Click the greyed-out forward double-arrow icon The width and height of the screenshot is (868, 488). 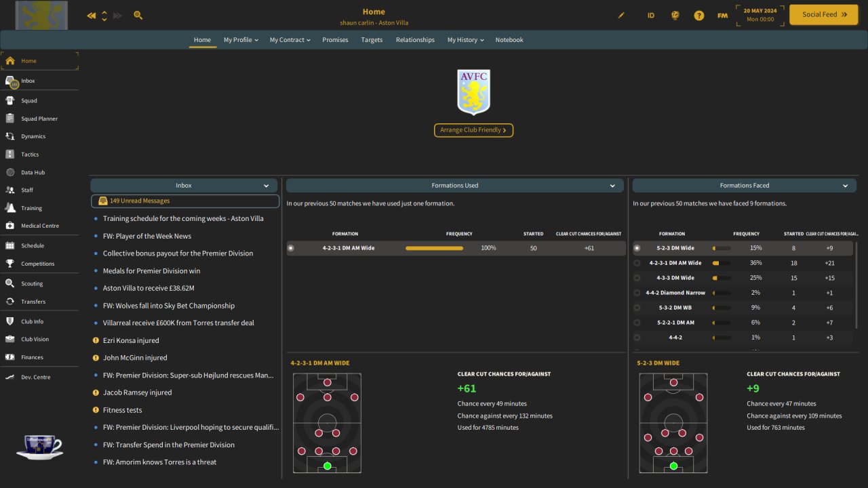[117, 15]
